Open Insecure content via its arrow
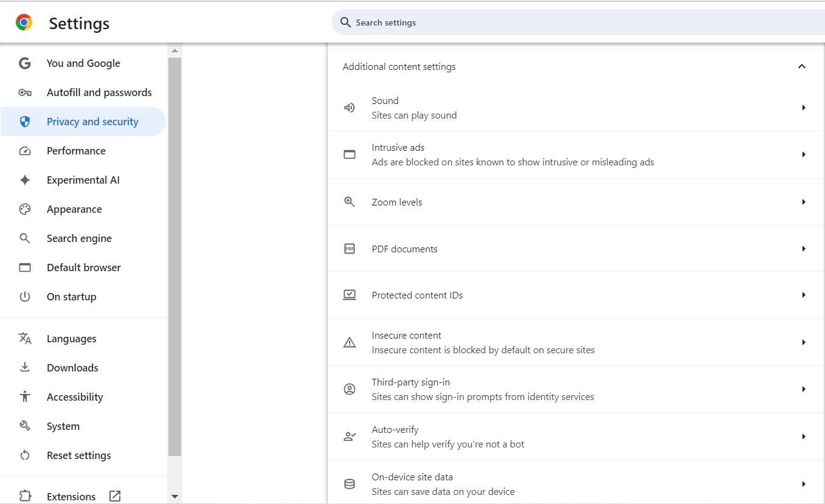The image size is (825, 504). click(804, 342)
